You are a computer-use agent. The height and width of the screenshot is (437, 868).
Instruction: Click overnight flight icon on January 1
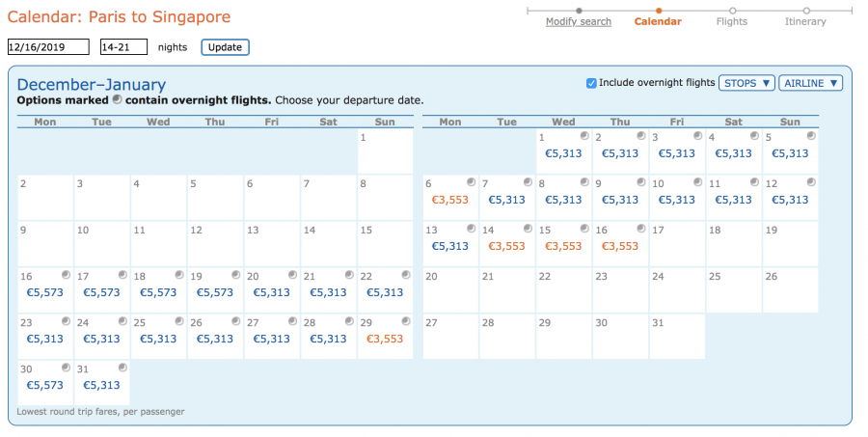[584, 136]
